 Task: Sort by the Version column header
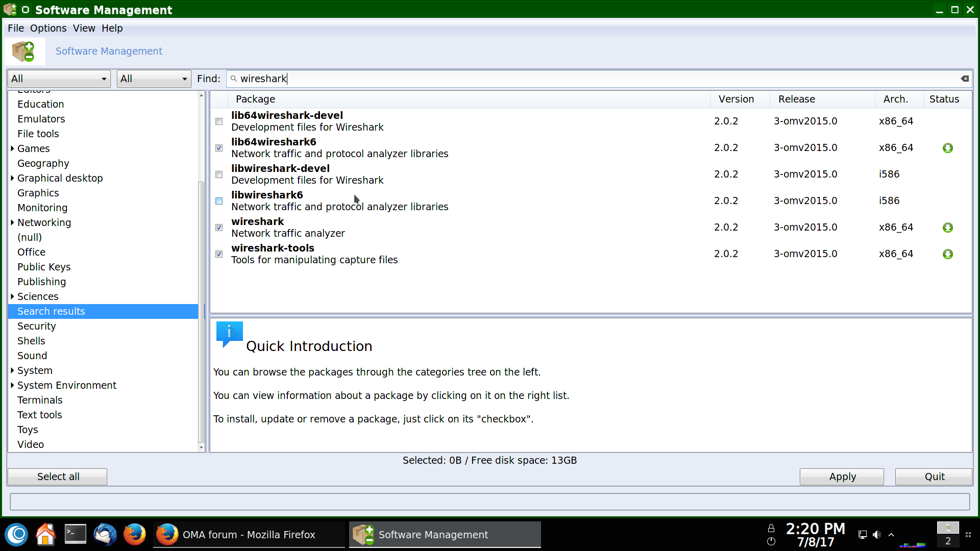pyautogui.click(x=740, y=99)
